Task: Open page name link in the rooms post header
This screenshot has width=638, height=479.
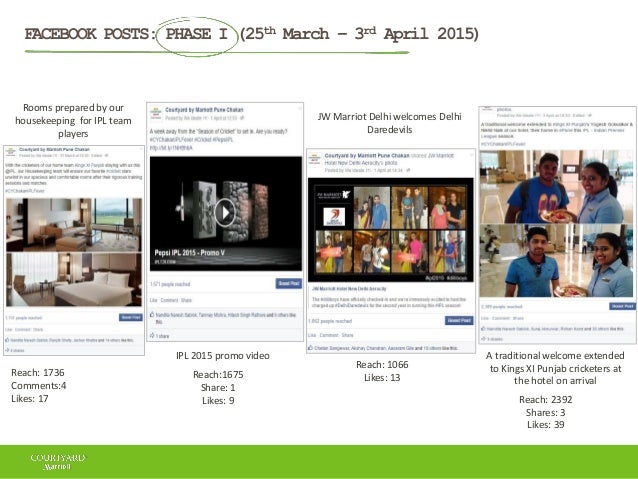Action: point(54,149)
